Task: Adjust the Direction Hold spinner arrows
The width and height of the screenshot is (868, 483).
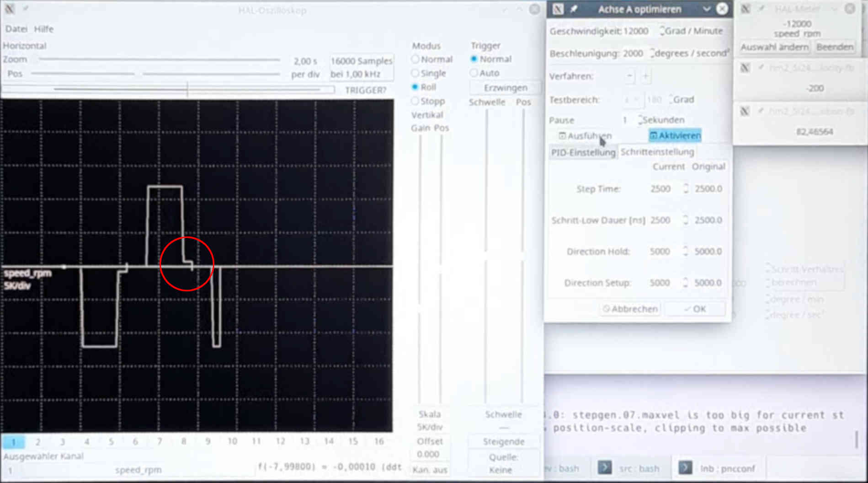Action: (686, 251)
